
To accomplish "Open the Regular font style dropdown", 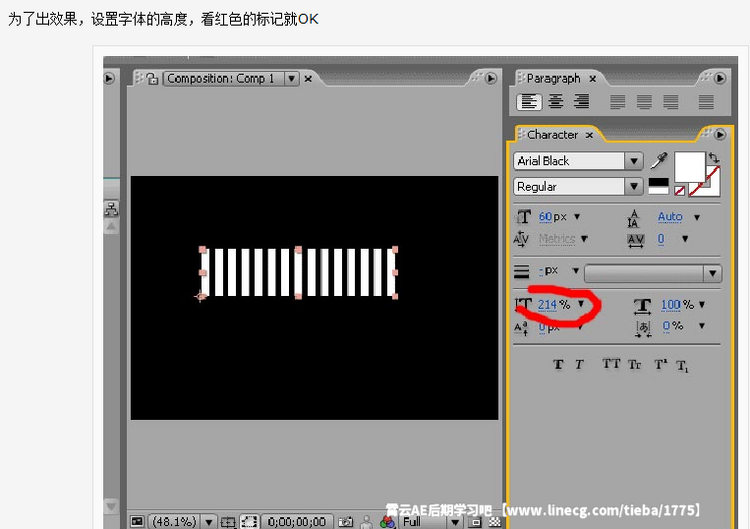I will point(633,187).
